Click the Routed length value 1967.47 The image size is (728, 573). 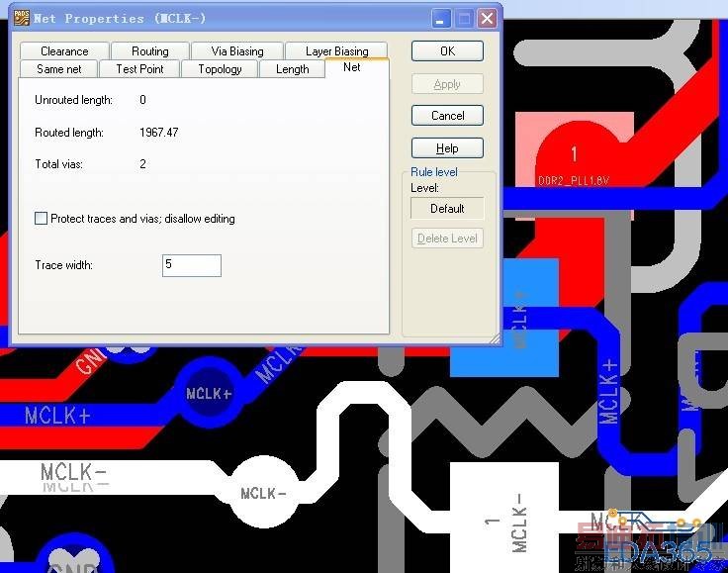pos(159,133)
